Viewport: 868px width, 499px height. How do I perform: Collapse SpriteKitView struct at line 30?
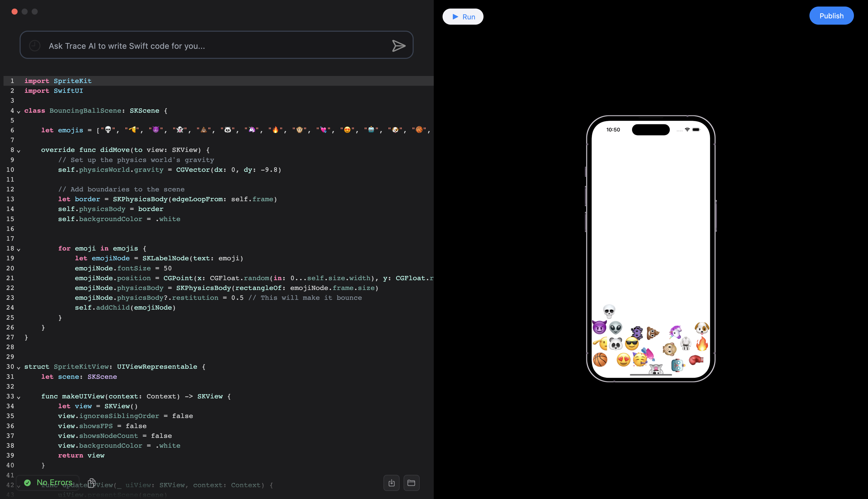click(19, 368)
